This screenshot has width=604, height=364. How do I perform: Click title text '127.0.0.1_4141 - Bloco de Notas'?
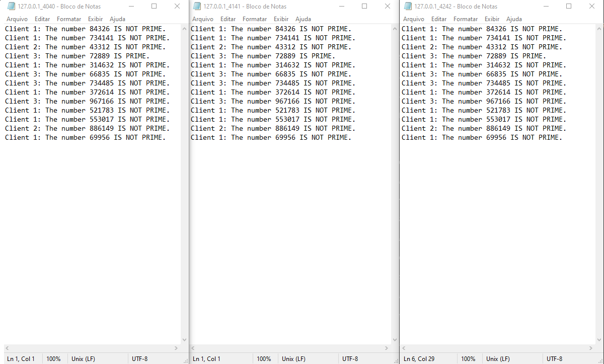click(x=245, y=7)
